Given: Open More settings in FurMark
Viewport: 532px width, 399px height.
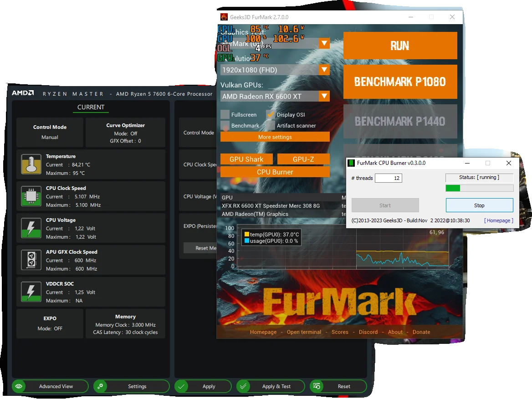Looking at the screenshot, I should click(x=275, y=137).
